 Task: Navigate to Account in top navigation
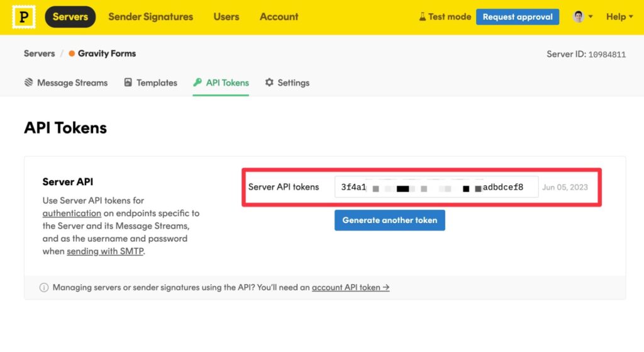pos(279,17)
